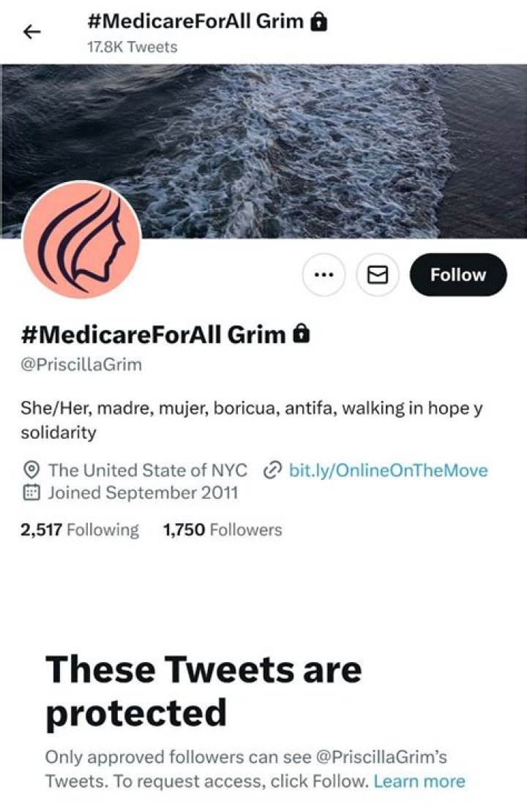View the 2,517 Following list
This screenshot has height=812, width=527.
(80, 530)
